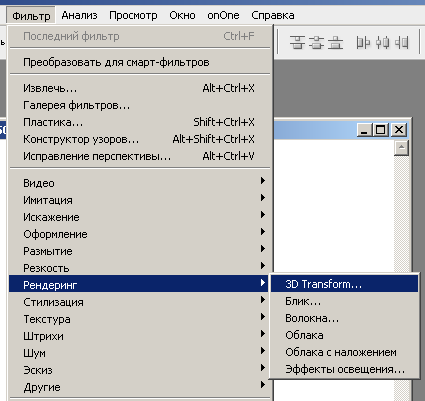Expand the Штрихи submenu
Screen dimensions: 425x401
pyautogui.click(x=140, y=336)
